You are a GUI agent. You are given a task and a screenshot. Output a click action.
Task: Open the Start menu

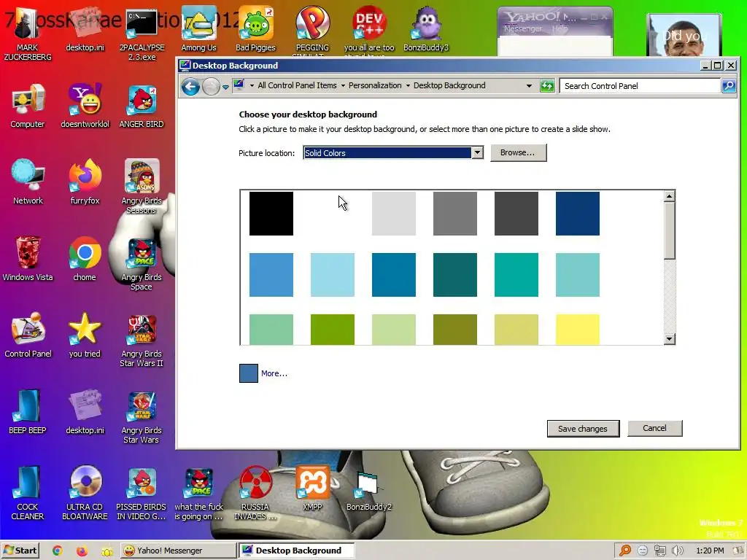pyautogui.click(x=20, y=551)
